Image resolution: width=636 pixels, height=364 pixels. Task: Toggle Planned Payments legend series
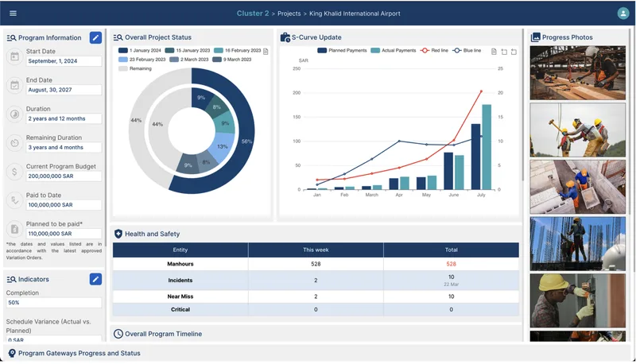tap(342, 51)
